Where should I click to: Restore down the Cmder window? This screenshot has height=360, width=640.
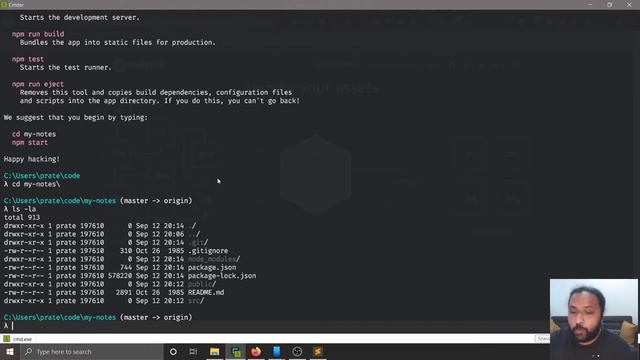pyautogui.click(x=609, y=4)
